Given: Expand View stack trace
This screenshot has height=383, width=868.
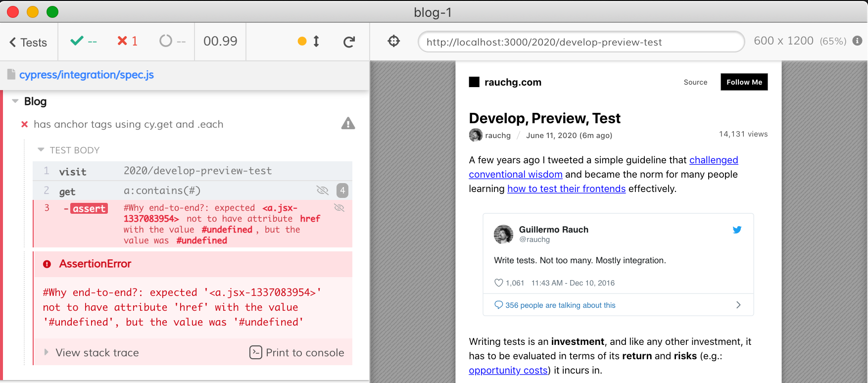Looking at the screenshot, I should tap(97, 352).
